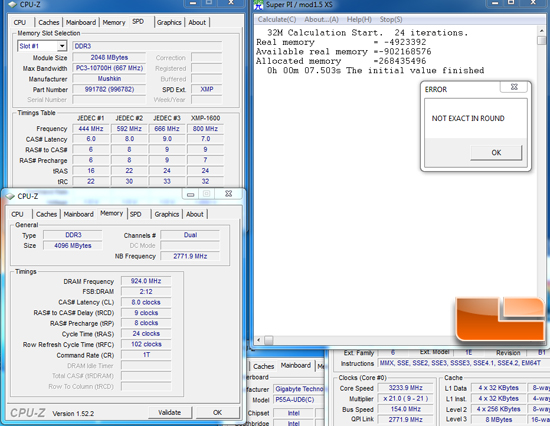Close the front CPU-Z window

(x=229, y=194)
